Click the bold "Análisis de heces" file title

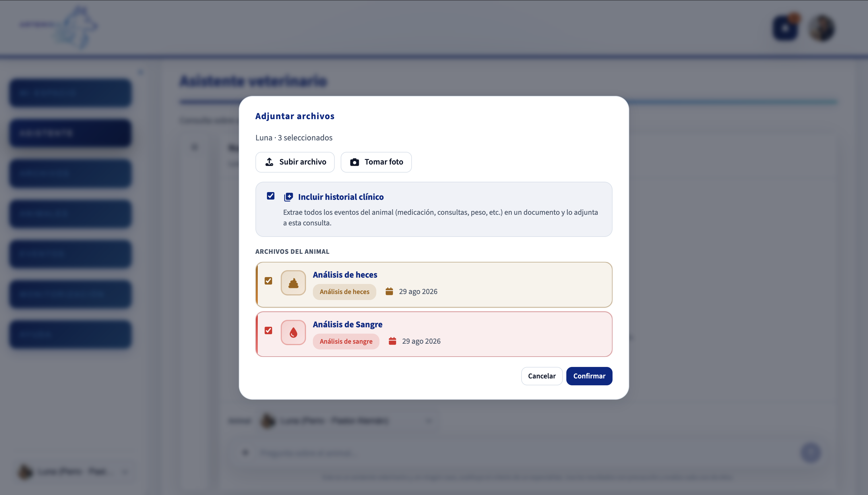coord(345,275)
